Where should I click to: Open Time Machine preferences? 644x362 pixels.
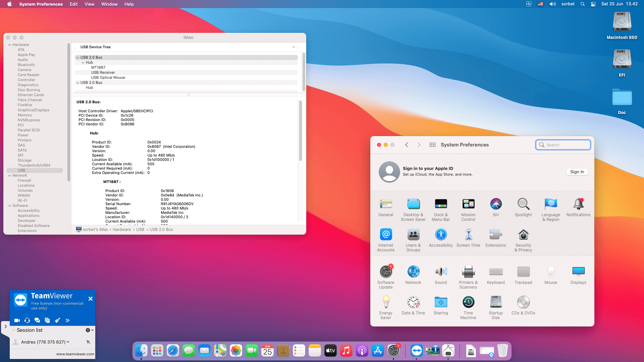[468, 308]
